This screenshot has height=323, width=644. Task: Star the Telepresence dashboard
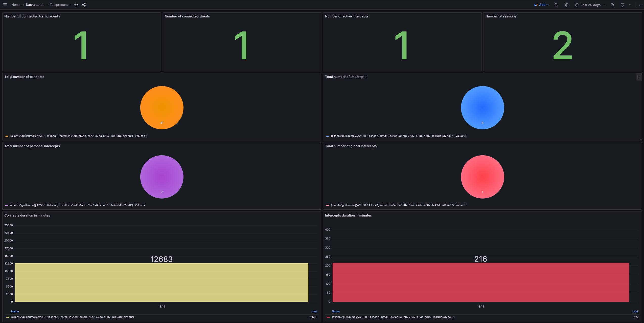[76, 5]
